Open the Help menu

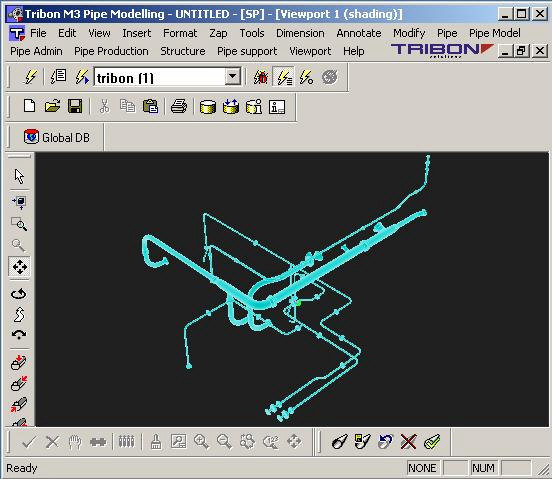point(353,51)
